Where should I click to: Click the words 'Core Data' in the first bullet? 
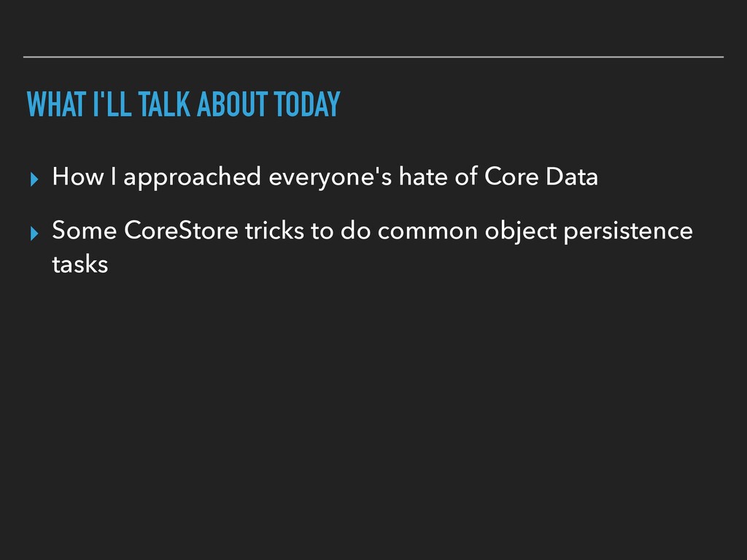coord(541,176)
